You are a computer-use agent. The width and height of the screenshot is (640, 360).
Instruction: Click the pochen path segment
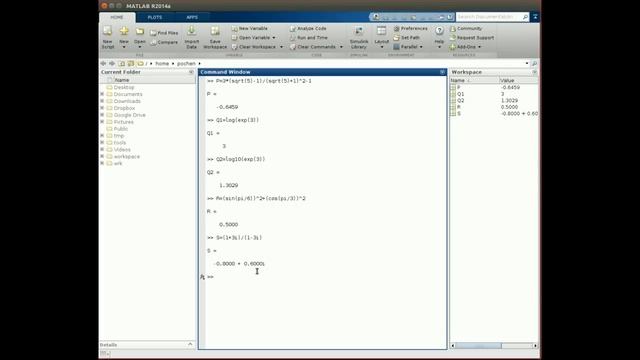186,64
